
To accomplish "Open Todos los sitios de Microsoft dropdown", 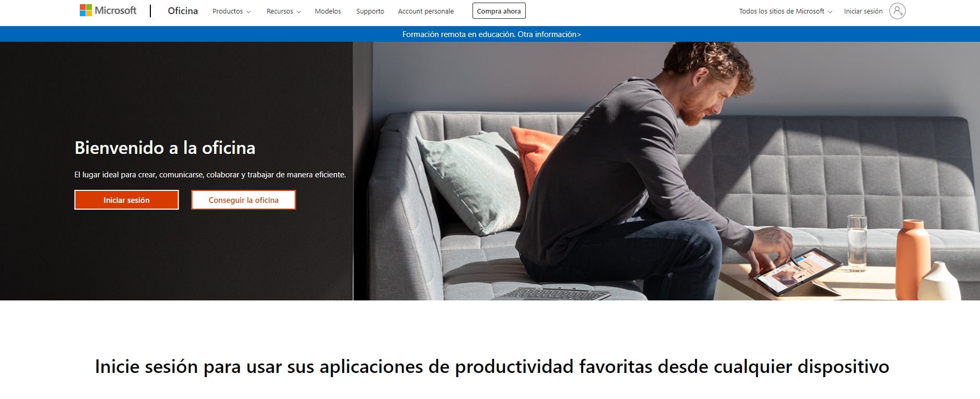I will point(785,11).
